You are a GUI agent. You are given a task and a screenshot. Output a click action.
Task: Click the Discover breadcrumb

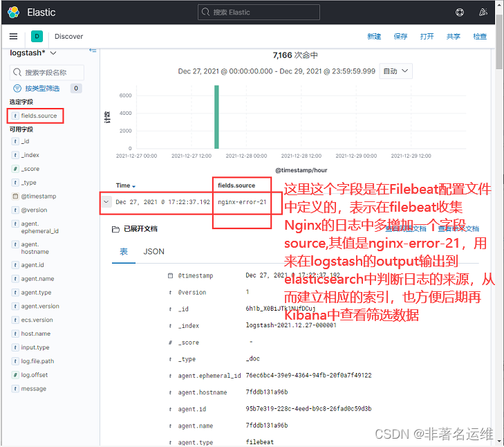click(x=68, y=37)
